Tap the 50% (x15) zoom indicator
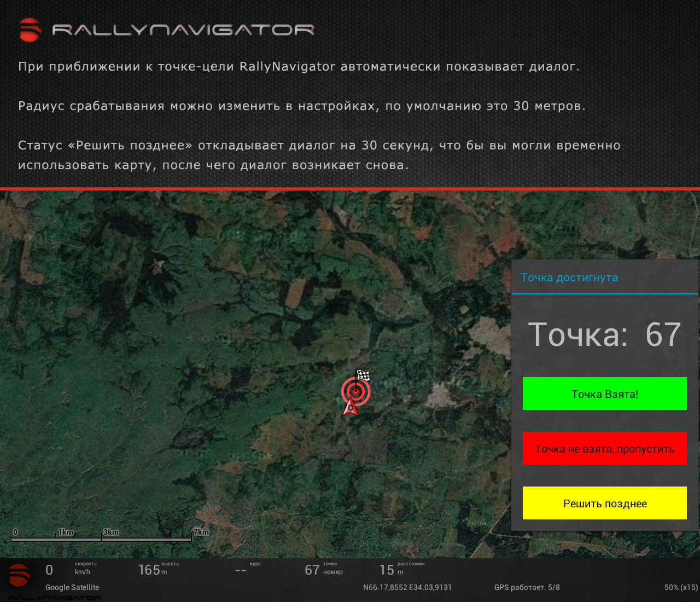Screen dimensions: 700x602 (x=681, y=587)
